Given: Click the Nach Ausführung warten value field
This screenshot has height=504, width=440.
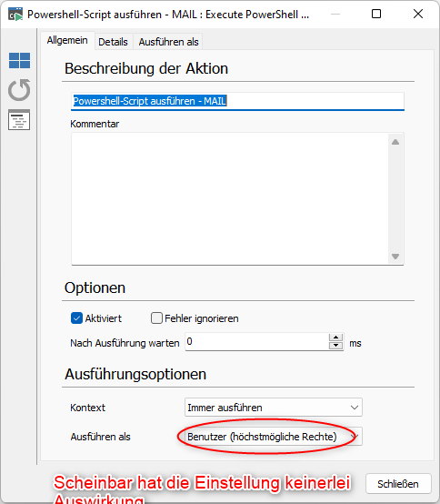Looking at the screenshot, I should pos(257,342).
